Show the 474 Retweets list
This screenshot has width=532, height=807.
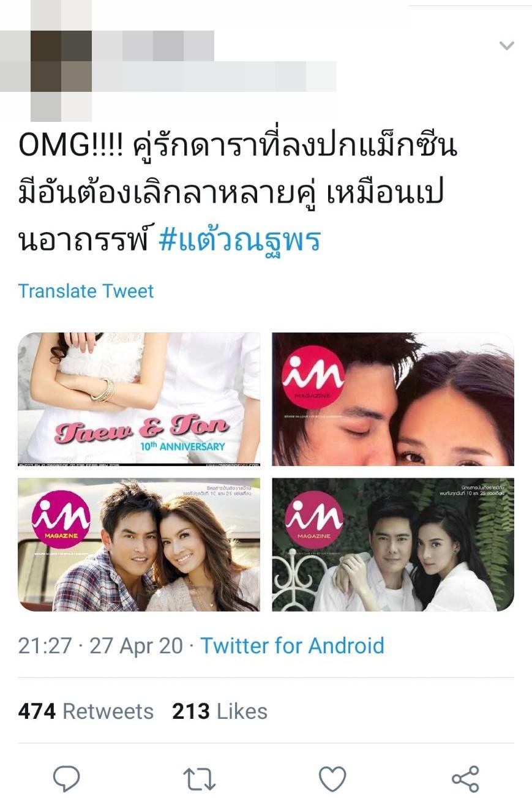[86, 711]
